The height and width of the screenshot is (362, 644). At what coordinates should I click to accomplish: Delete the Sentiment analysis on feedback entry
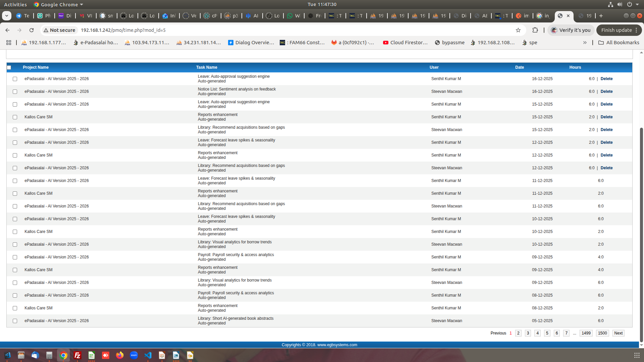[x=606, y=92]
